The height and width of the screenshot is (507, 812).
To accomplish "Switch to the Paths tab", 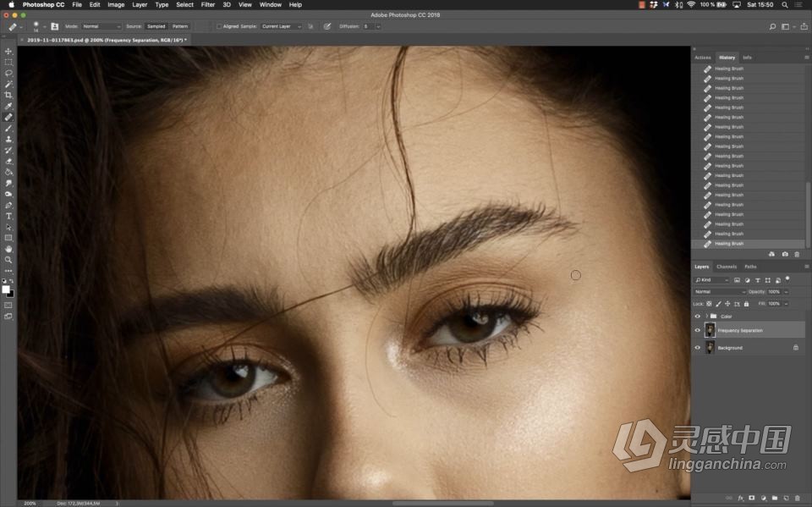I will pyautogui.click(x=750, y=267).
